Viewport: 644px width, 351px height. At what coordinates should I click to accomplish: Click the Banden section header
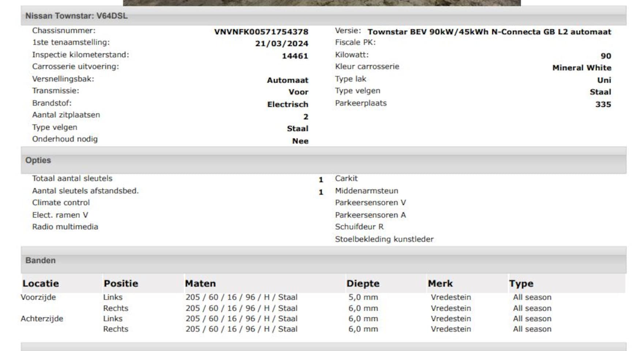click(x=41, y=261)
